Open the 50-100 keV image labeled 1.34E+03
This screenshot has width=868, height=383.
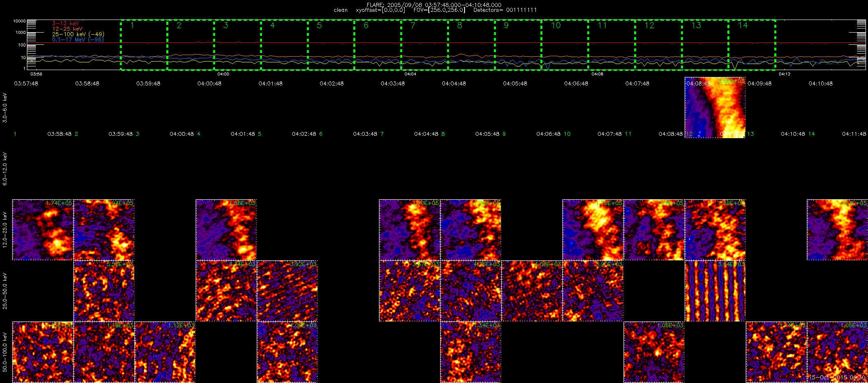point(471,352)
